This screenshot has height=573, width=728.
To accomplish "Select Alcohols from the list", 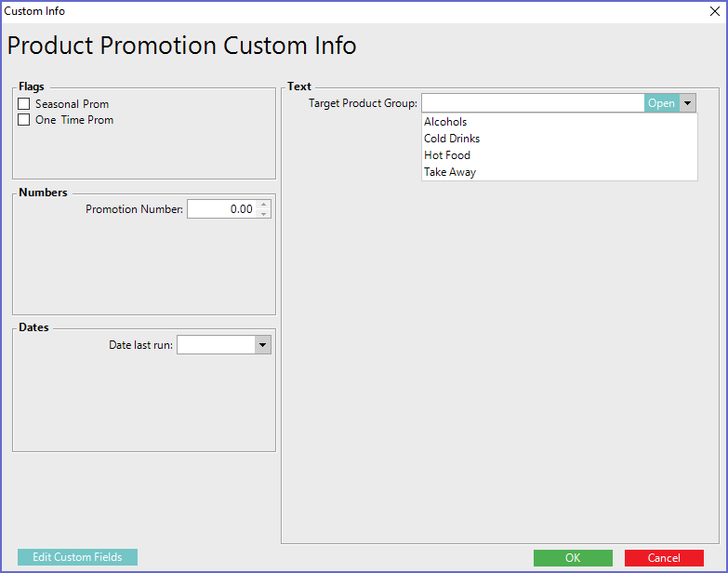I will click(x=446, y=122).
